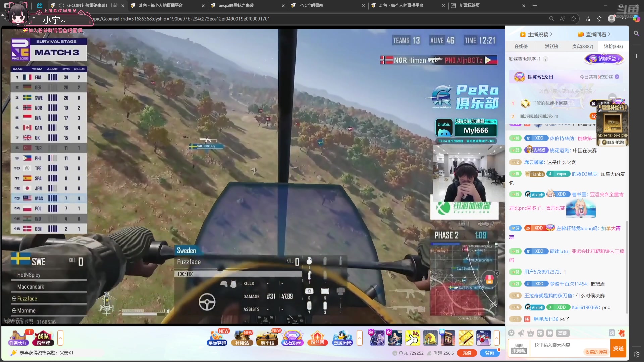The height and width of the screenshot is (362, 644).
Task: Expand the center activities panel arrow
Action: (360, 338)
